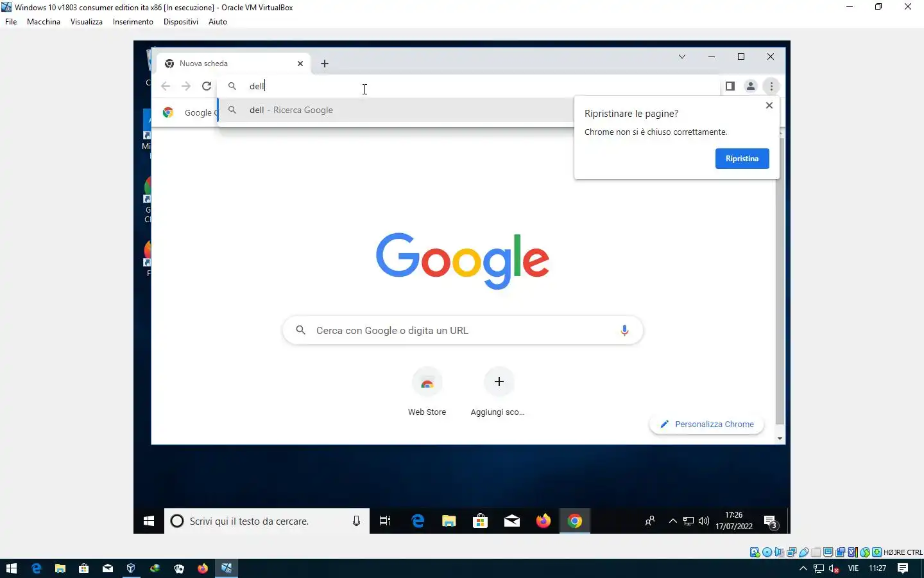The height and width of the screenshot is (578, 924).
Task: Click the Google logo image
Action: pyautogui.click(x=463, y=261)
